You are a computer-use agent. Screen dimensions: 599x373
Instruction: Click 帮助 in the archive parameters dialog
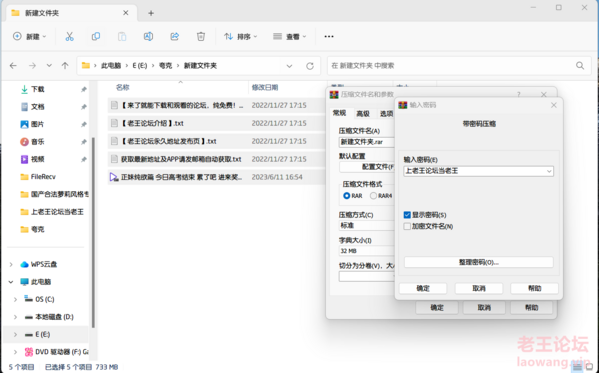click(x=531, y=308)
